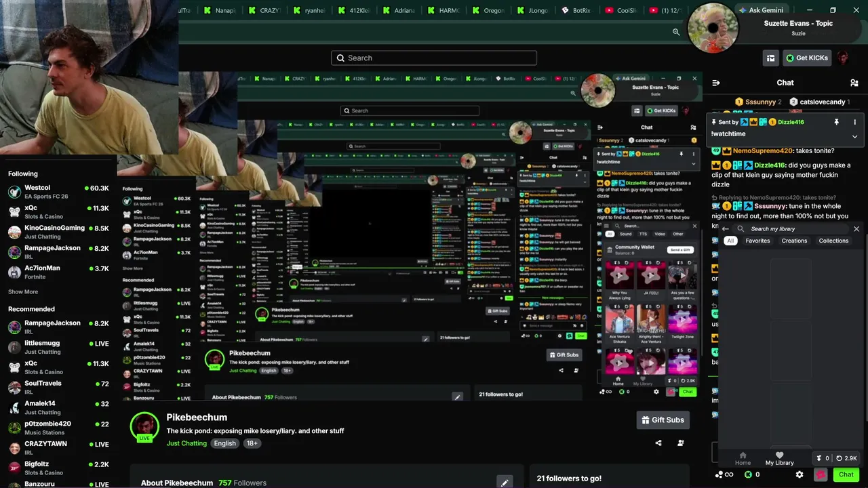Click the Suzette Evans - Topic media overlay
The width and height of the screenshot is (868, 488).
pyautogui.click(x=774, y=27)
